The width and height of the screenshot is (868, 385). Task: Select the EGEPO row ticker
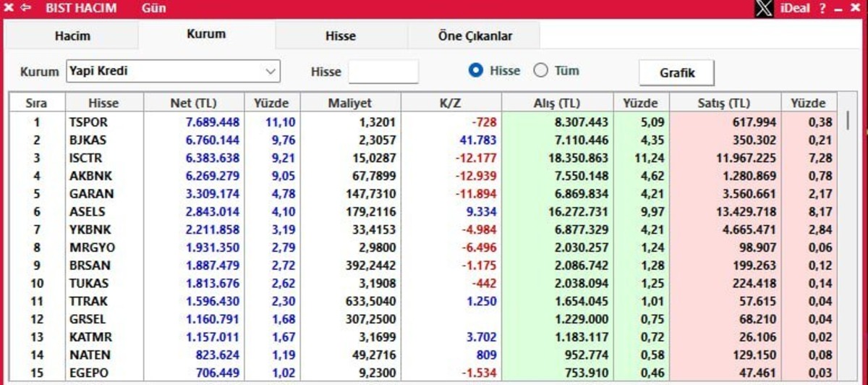pyautogui.click(x=89, y=373)
